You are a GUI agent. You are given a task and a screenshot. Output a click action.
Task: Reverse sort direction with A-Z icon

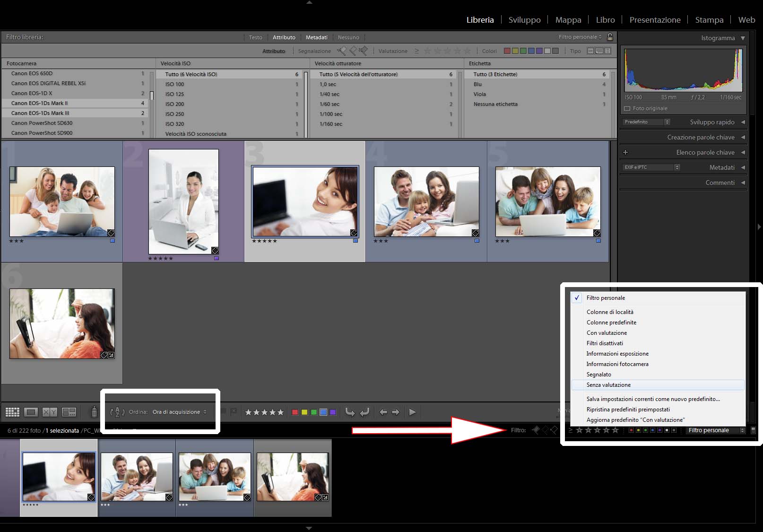click(x=117, y=412)
